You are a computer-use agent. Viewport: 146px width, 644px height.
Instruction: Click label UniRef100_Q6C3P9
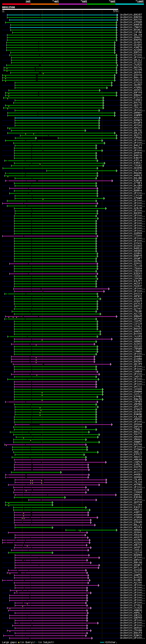(131, 364)
